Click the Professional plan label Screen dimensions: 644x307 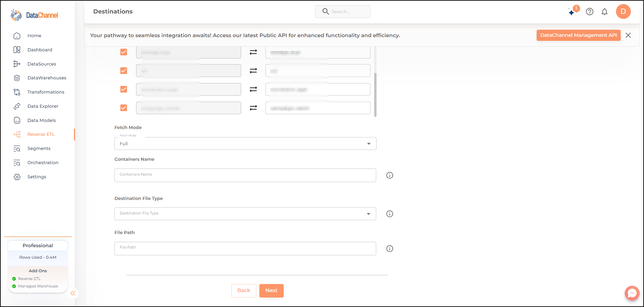pyautogui.click(x=38, y=246)
